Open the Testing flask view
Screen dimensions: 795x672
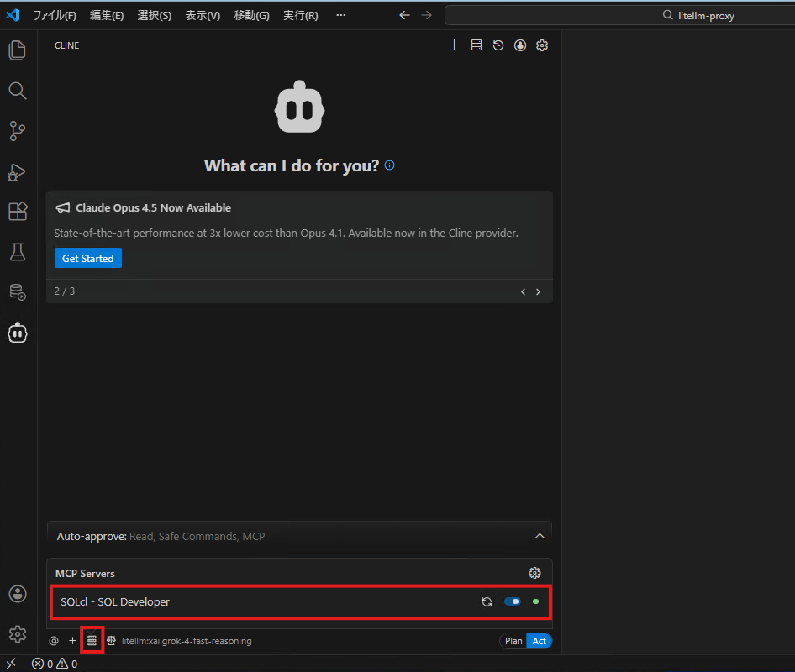(18, 252)
